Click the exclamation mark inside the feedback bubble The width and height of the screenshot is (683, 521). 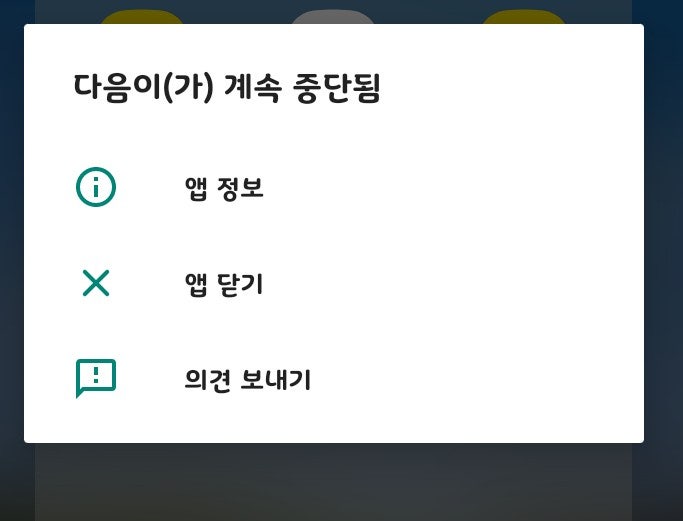(x=96, y=375)
